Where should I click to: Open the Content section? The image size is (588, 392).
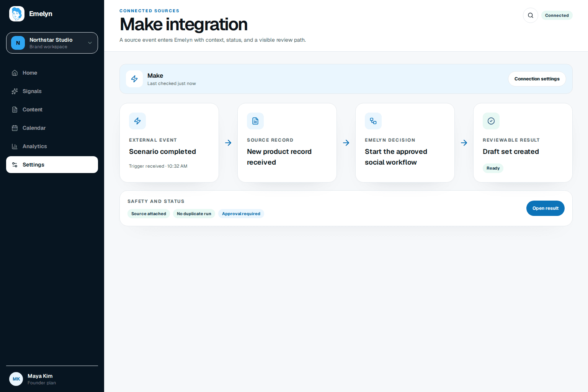tap(52, 109)
